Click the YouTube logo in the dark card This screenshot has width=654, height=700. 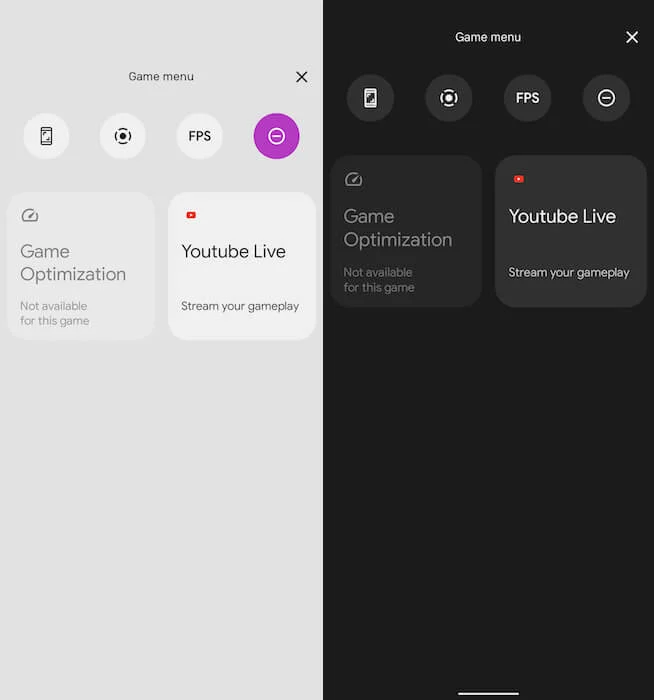point(519,179)
